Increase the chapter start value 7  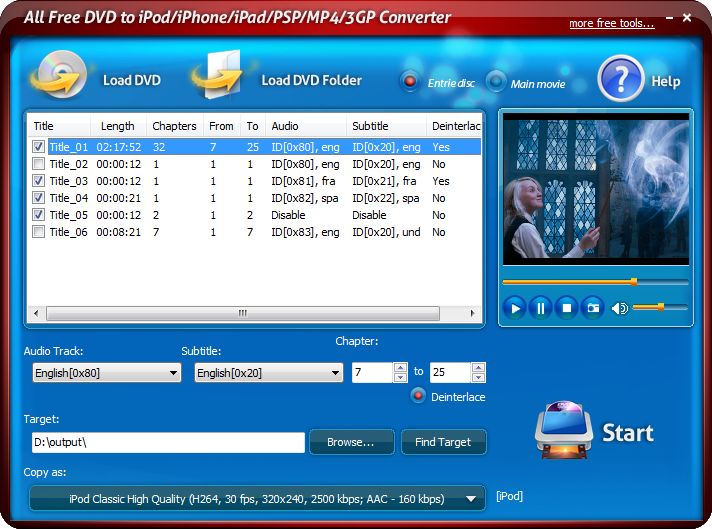click(400, 367)
